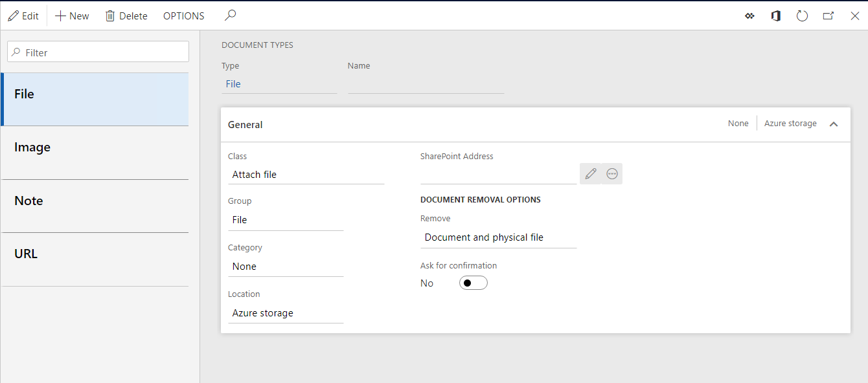Click the search icon on the action bar
This screenshot has height=383, width=868.
230,15
